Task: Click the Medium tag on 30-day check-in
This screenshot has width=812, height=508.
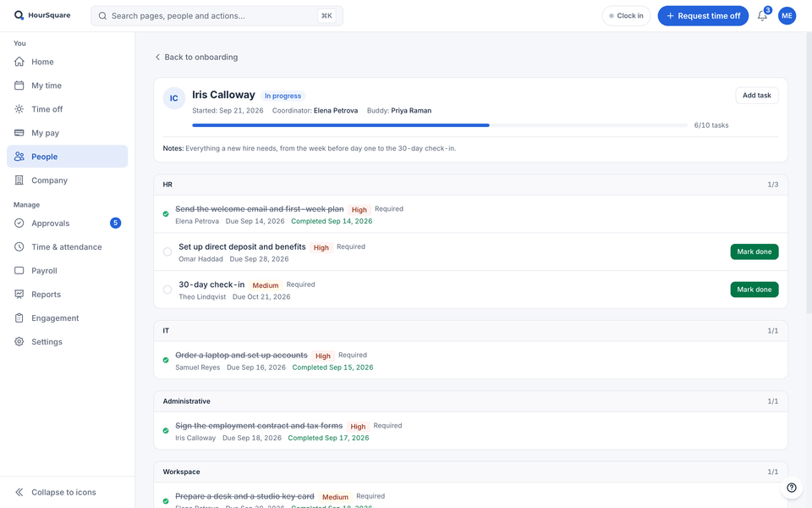Action: [x=265, y=285]
